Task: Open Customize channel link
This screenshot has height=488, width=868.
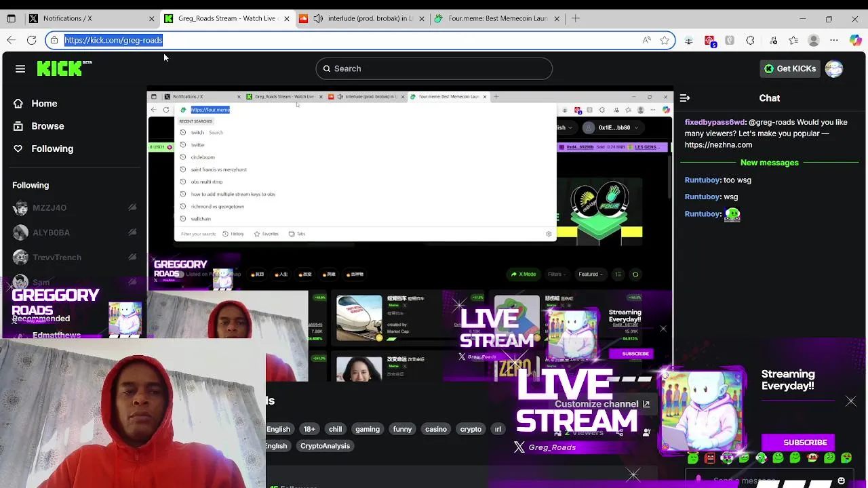Action: [602, 404]
